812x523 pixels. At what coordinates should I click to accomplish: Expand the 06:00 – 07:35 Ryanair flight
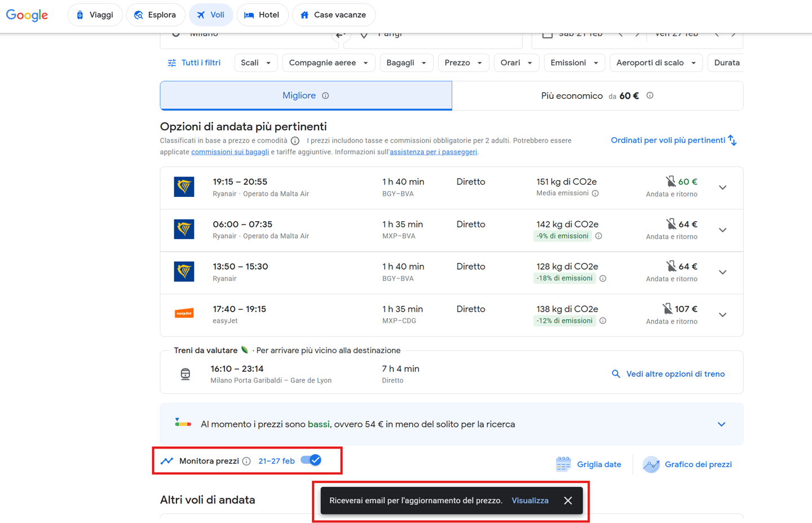pyautogui.click(x=722, y=230)
